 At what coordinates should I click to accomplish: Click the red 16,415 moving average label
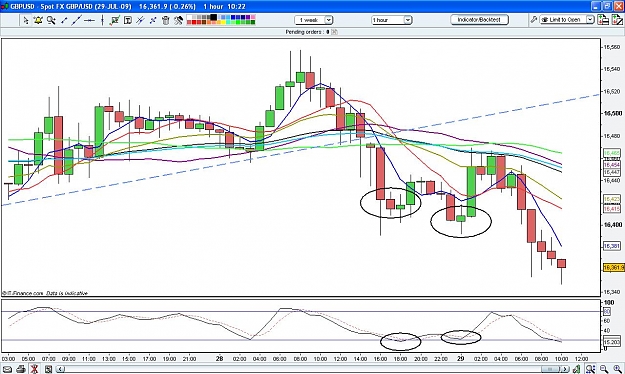tap(612, 209)
